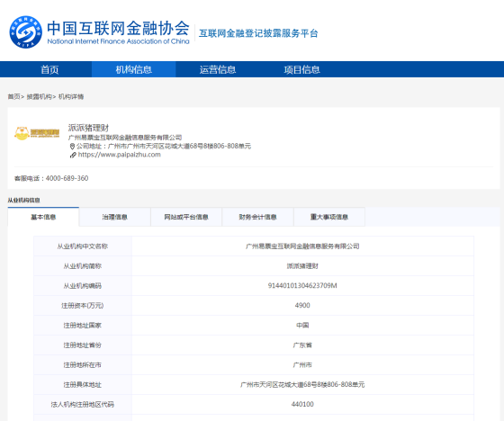The width and height of the screenshot is (504, 421).
Task: Click the 派派猪理财 company logo thumbnail
Action: tap(37, 133)
